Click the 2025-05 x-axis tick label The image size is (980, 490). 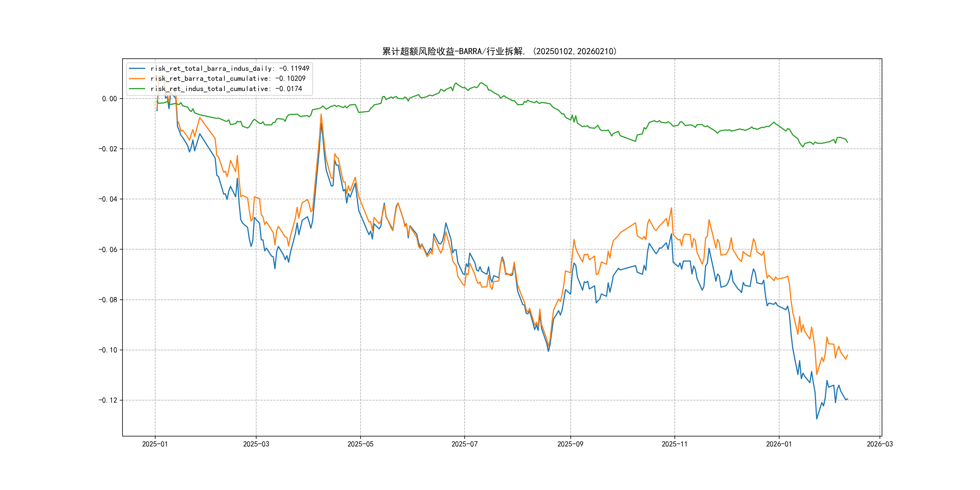[x=360, y=444]
